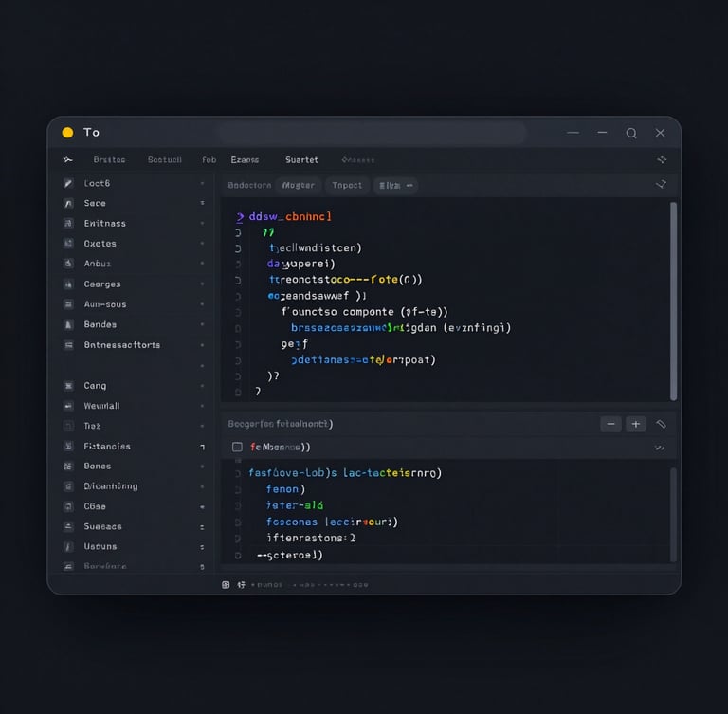Click the lower code panel scrollbar
Viewport: 728px width, 714px height.
point(673,515)
